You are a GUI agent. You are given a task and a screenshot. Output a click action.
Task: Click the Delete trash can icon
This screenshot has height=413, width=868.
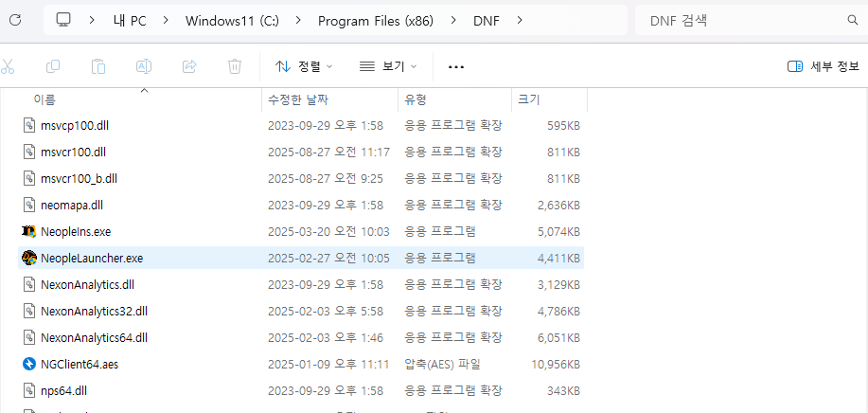pos(235,66)
